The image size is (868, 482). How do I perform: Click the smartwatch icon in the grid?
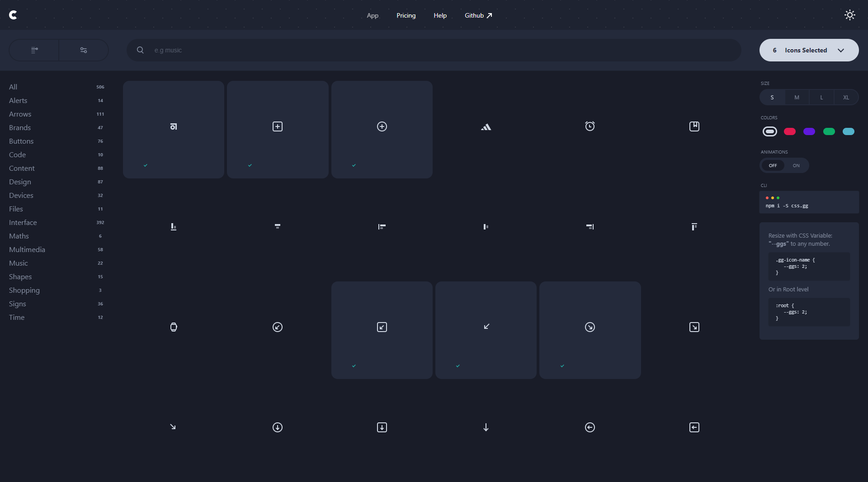[x=173, y=327]
